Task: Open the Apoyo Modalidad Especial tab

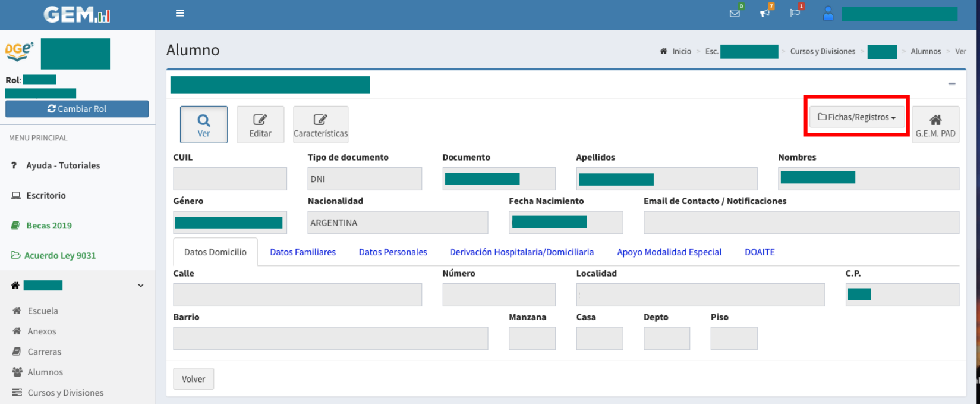Action: pyautogui.click(x=669, y=252)
